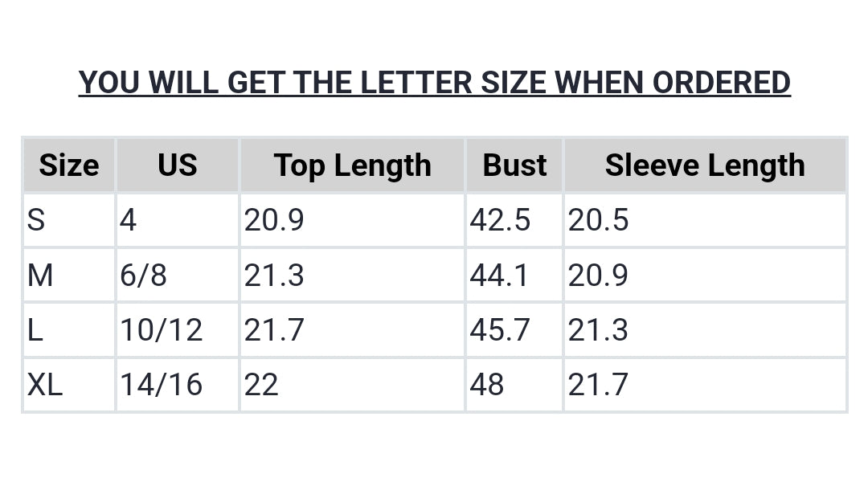The width and height of the screenshot is (868, 486).
Task: Click the Top Length column header
Action: [x=352, y=165]
